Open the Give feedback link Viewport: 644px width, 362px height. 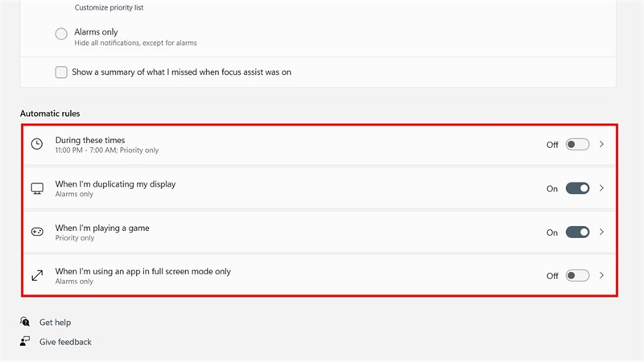coord(65,342)
